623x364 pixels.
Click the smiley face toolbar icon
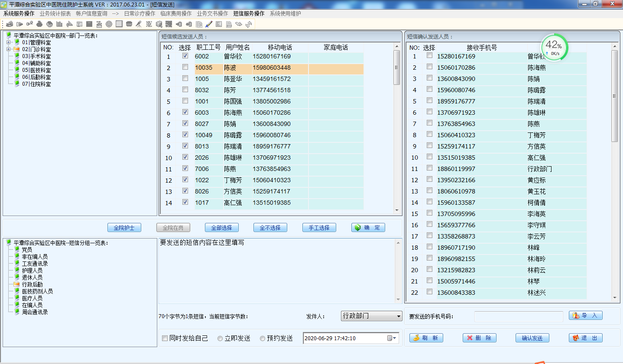pyautogui.click(x=109, y=24)
